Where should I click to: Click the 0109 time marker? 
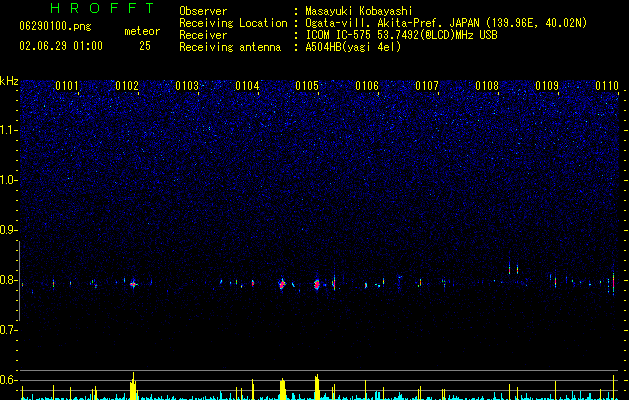click(547, 86)
